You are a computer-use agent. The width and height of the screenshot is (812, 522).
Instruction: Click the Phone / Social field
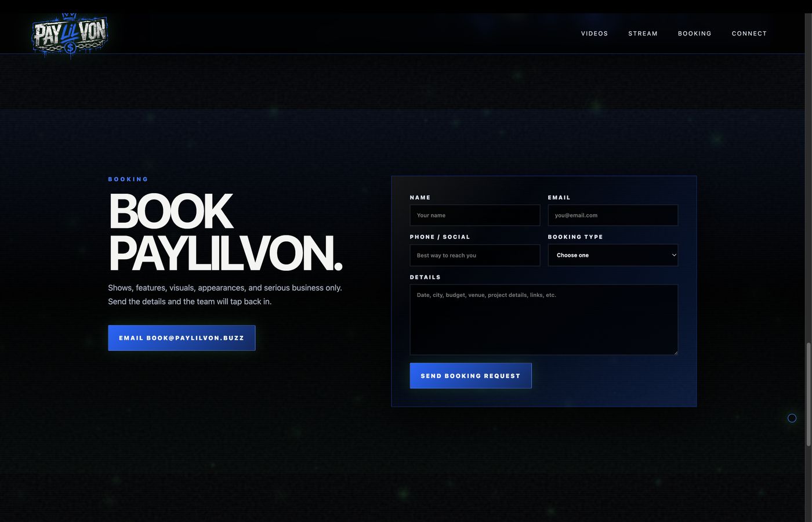[x=474, y=255]
